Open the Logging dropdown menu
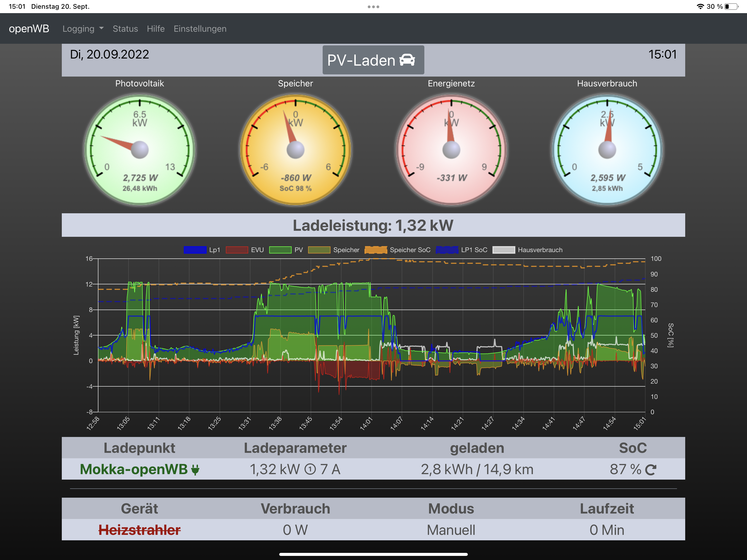 tap(83, 29)
